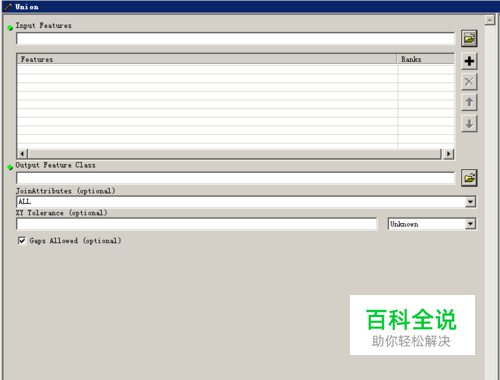Click the X icon to remove feature
The width and height of the screenshot is (500, 380).
pos(469,82)
